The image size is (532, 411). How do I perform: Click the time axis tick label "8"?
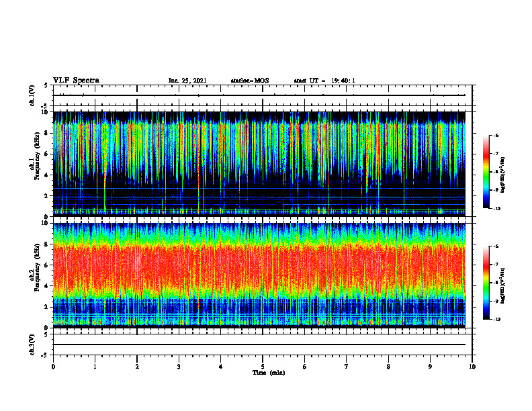pyautogui.click(x=388, y=367)
